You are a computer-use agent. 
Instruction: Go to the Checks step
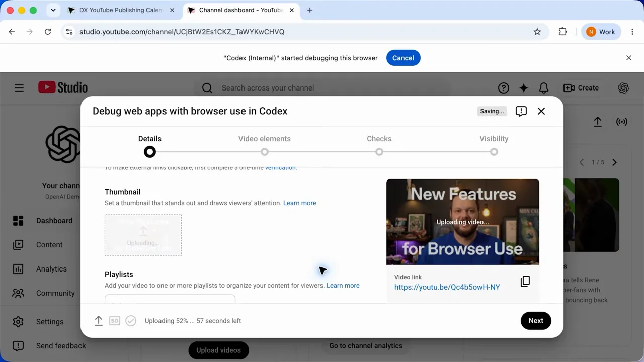click(x=379, y=145)
